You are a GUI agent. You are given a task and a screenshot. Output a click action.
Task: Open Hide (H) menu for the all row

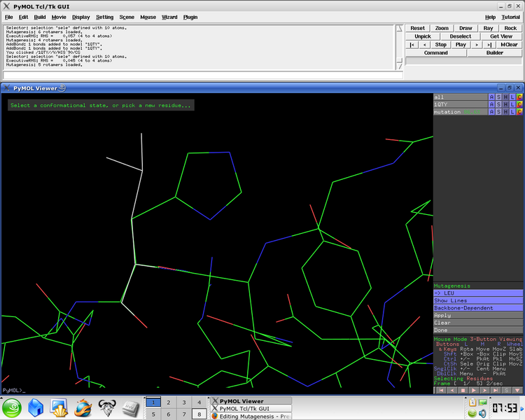(x=505, y=97)
